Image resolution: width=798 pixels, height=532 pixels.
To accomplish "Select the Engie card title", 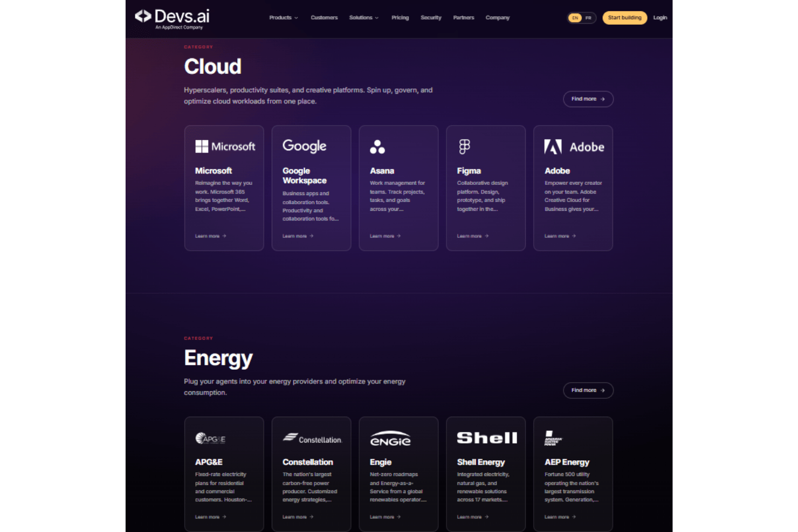I will coord(381,462).
